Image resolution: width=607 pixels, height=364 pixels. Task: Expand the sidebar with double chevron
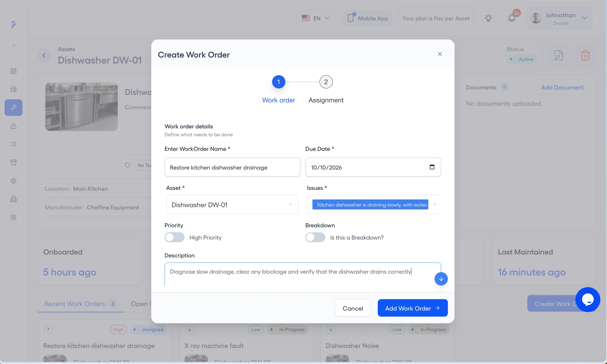coord(14,45)
